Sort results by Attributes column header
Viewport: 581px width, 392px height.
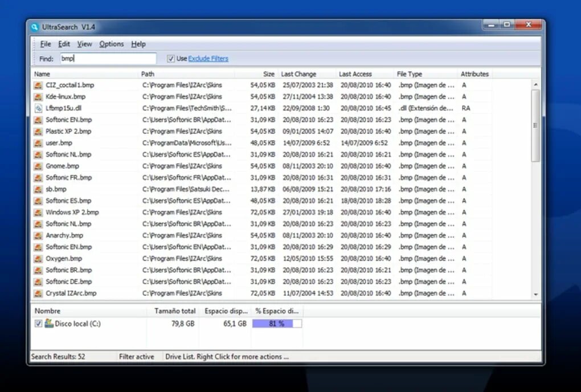tap(475, 73)
